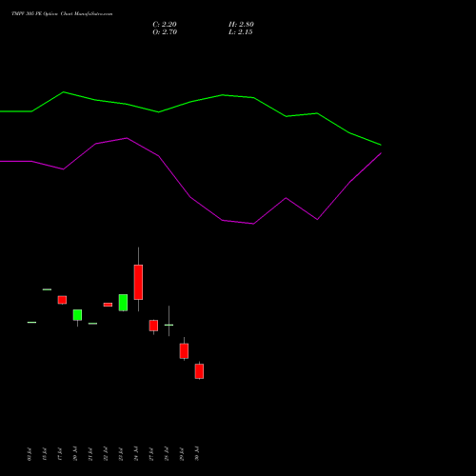476x476 pixels.
Task: Select the tall red candle above 24 Jul
Action: click(138, 282)
